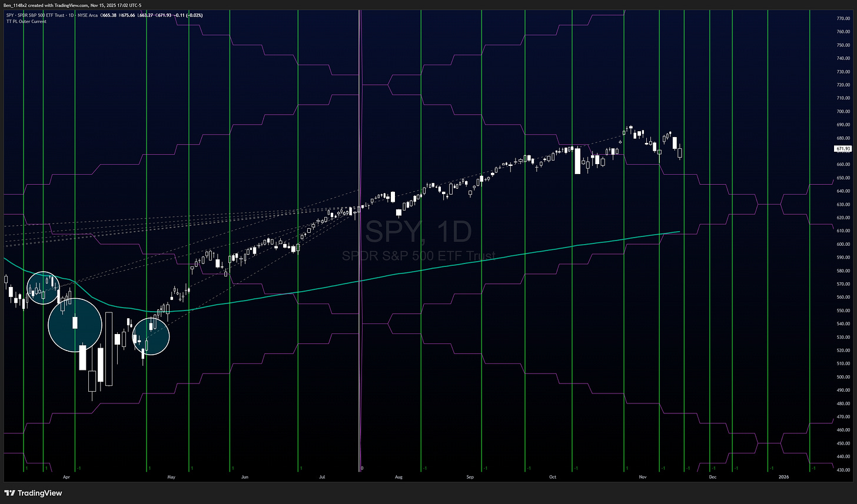The image size is (857, 504).
Task: Click the change value −0.11 (−0.02%)
Action: 188,15
